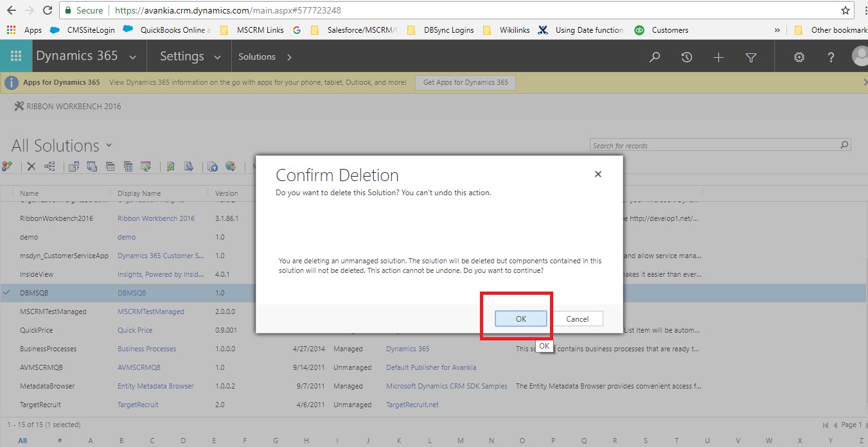
Task: Click the Search for records field
Action: [x=713, y=145]
